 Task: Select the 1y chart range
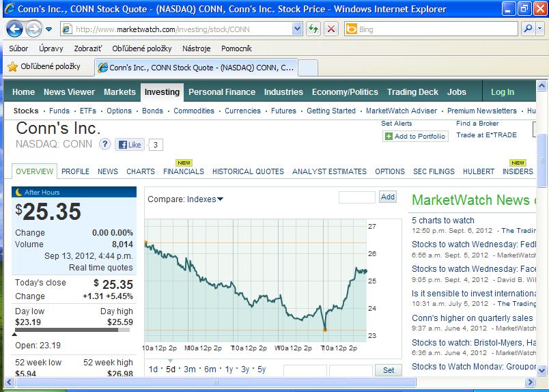[x=229, y=369]
